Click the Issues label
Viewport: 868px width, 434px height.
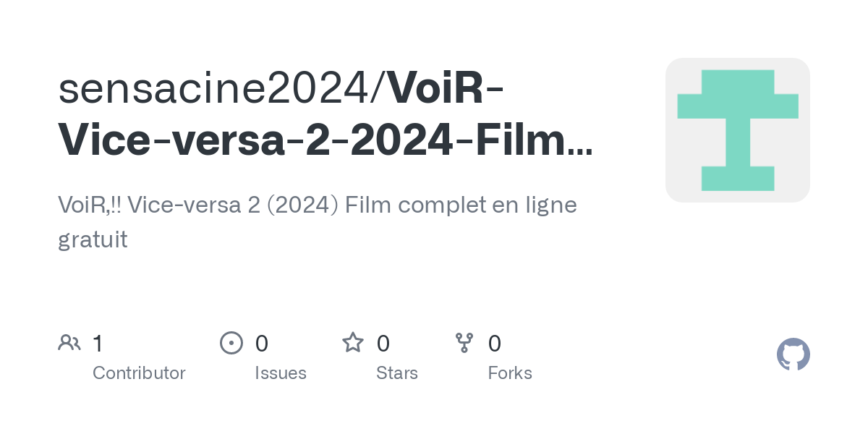(281, 373)
